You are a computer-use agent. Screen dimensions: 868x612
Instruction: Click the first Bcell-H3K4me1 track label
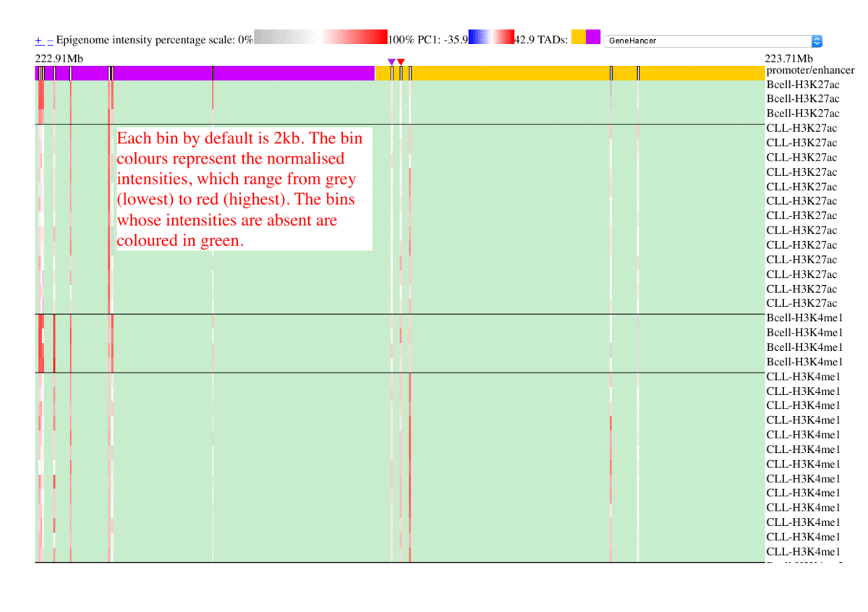pyautogui.click(x=804, y=318)
